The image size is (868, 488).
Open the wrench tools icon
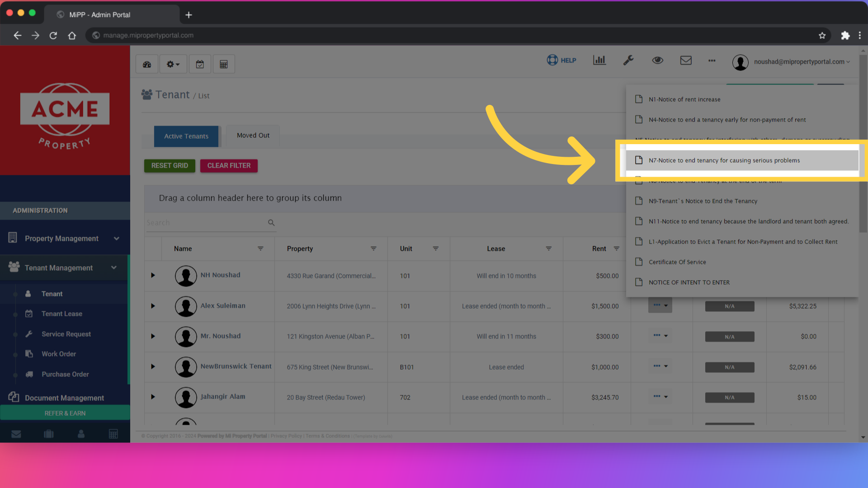click(628, 60)
